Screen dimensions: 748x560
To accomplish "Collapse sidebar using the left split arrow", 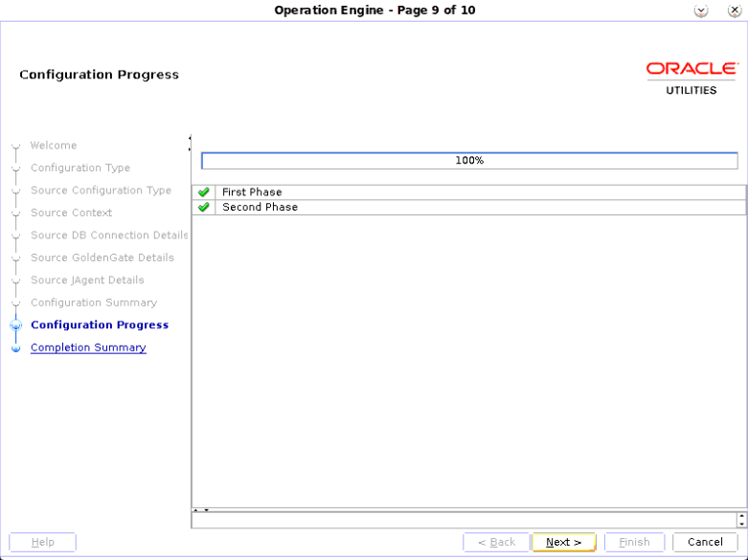I will click(x=190, y=139).
